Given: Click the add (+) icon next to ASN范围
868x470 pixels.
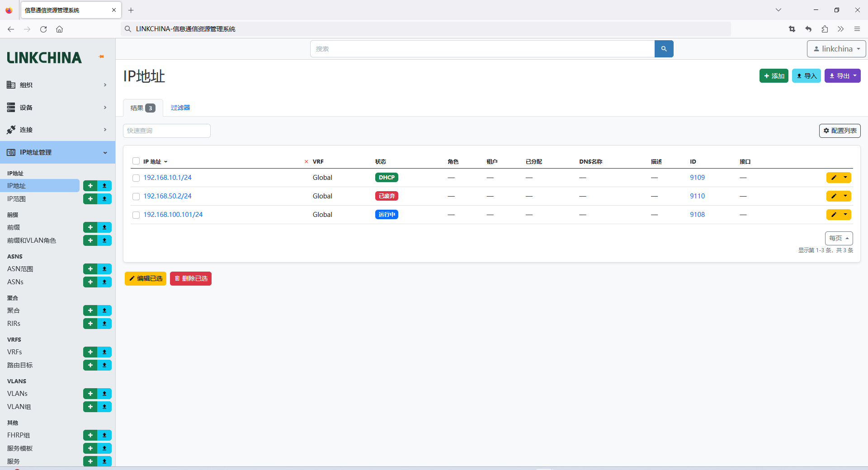Looking at the screenshot, I should click(x=90, y=269).
